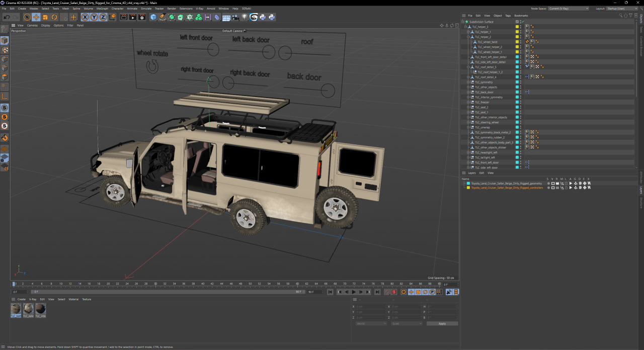Activate the Rotate tool

(54, 17)
